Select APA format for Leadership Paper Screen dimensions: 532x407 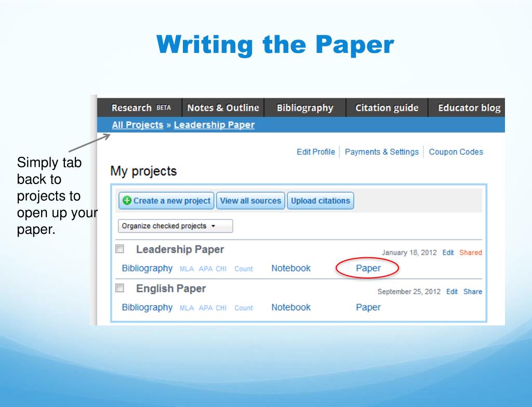pyautogui.click(x=206, y=269)
